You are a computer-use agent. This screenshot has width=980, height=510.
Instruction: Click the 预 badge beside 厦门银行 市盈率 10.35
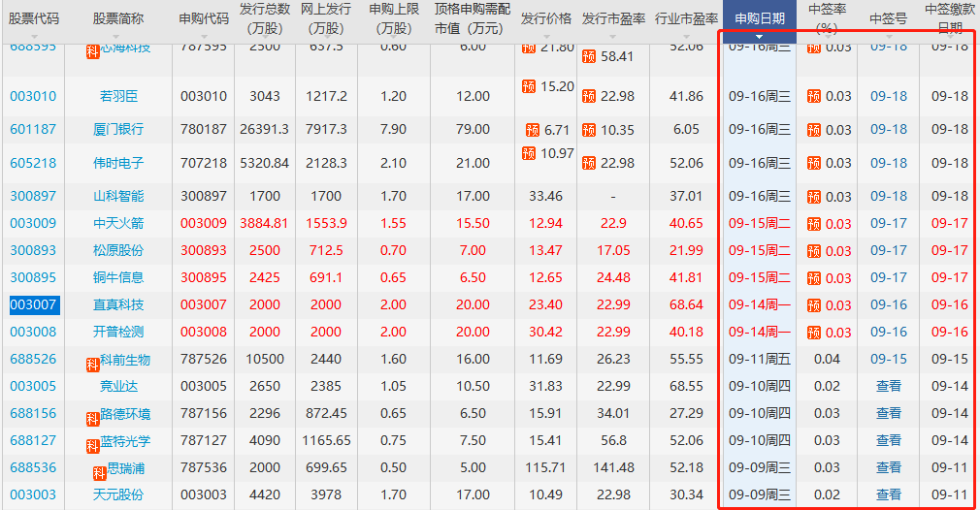pos(589,130)
